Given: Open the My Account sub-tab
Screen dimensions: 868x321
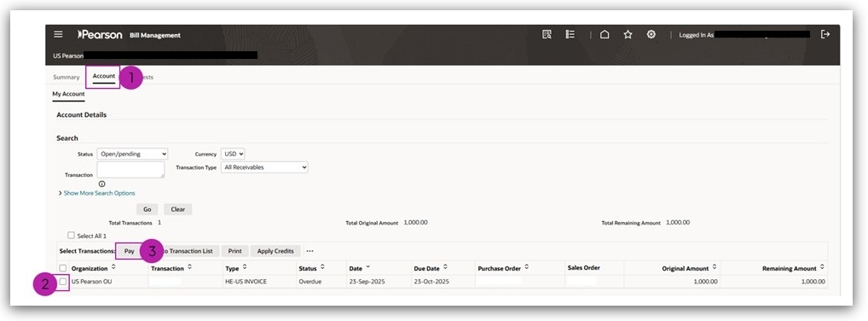Looking at the screenshot, I should (69, 94).
